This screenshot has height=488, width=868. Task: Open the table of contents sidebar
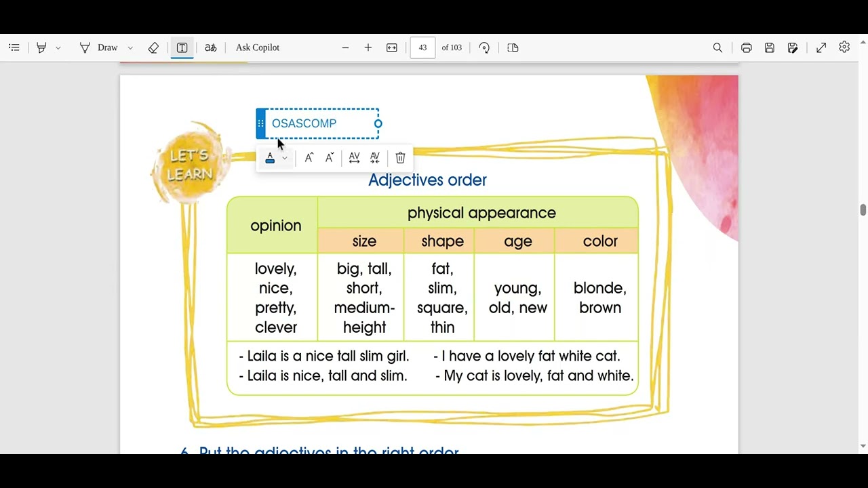pyautogui.click(x=14, y=47)
